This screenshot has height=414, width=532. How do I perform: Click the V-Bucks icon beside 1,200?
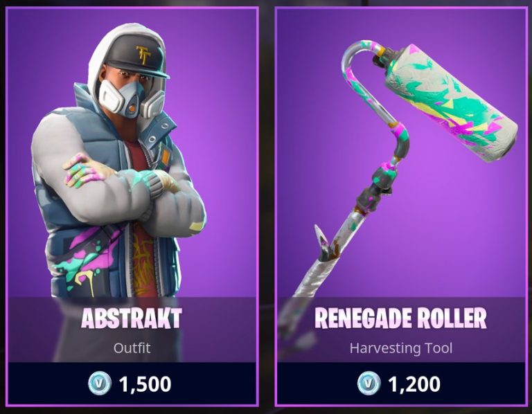[x=369, y=384]
